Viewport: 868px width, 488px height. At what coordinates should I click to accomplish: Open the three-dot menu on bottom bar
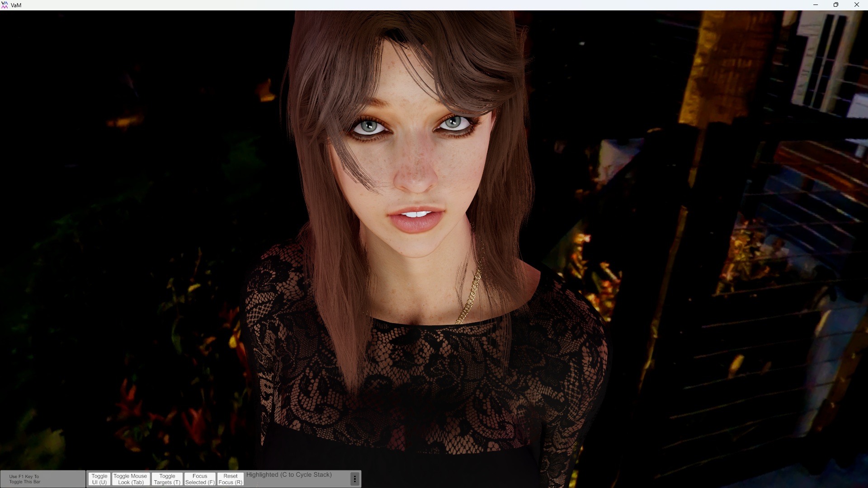tap(355, 479)
